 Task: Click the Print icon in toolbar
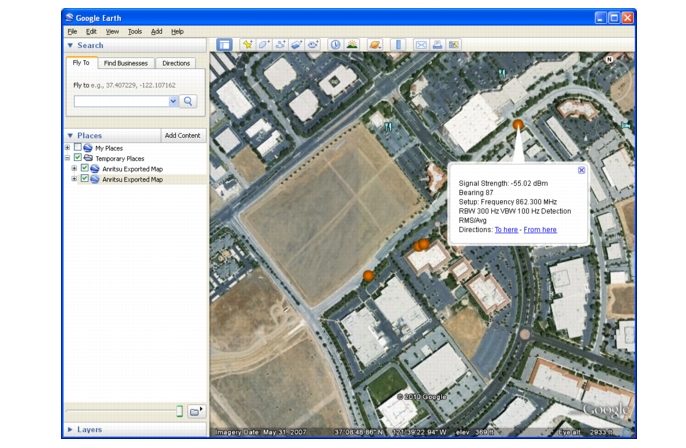437,45
